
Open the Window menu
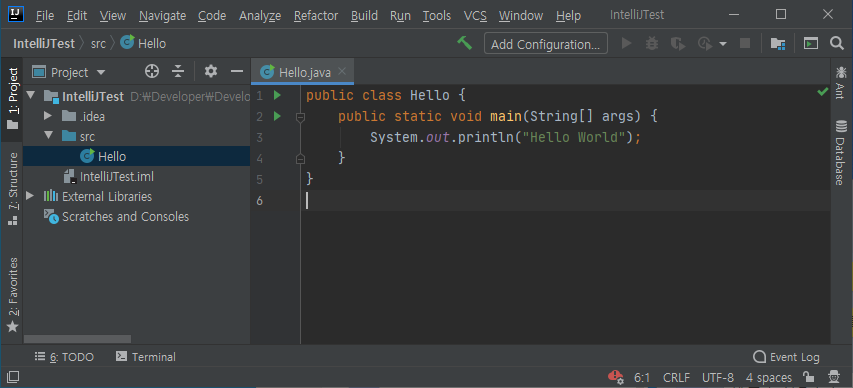pyautogui.click(x=521, y=16)
